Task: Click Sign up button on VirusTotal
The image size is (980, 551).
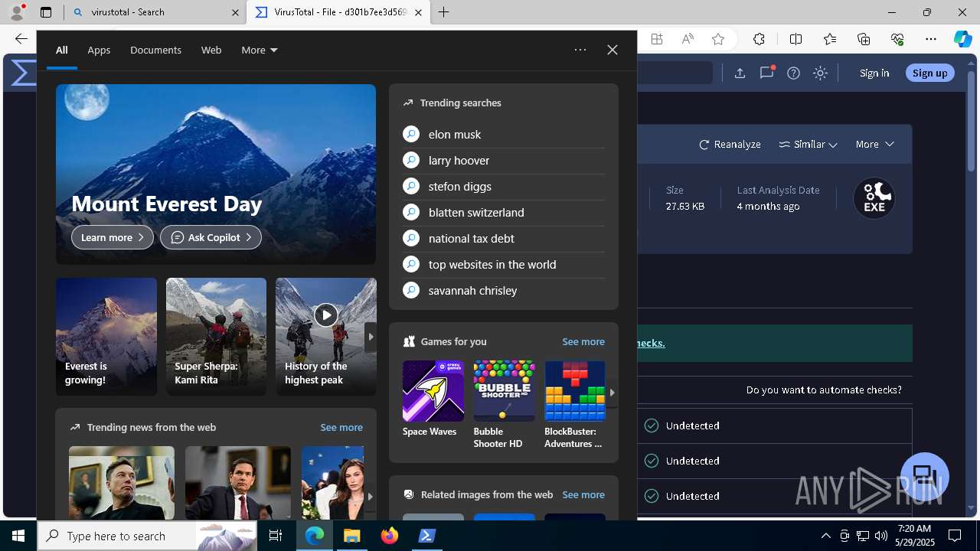Action: click(x=929, y=73)
